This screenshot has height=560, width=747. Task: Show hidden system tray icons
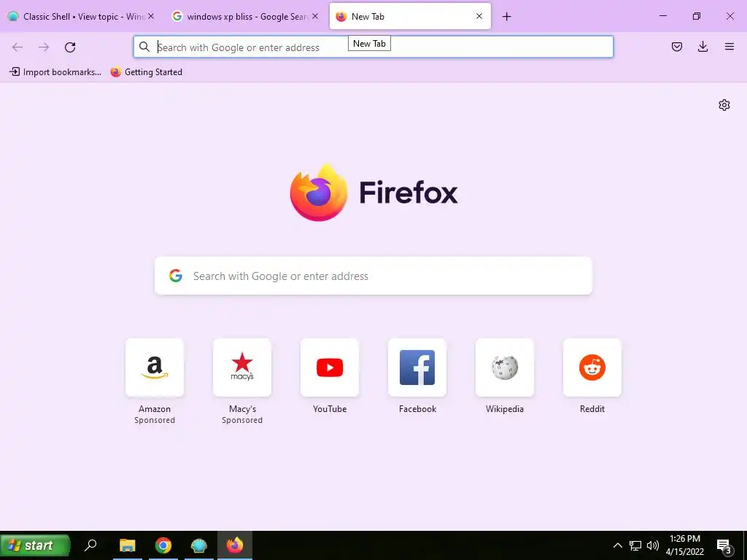click(x=617, y=545)
